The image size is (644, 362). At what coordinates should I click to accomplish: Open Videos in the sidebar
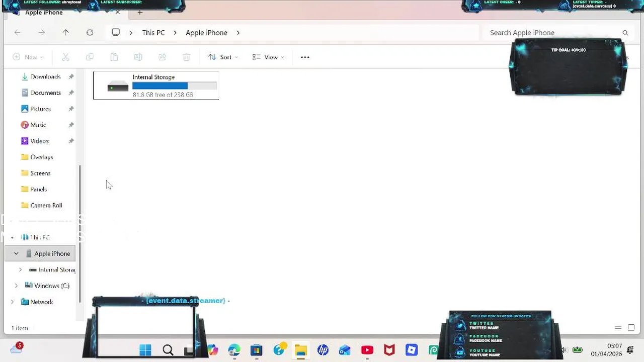(39, 141)
